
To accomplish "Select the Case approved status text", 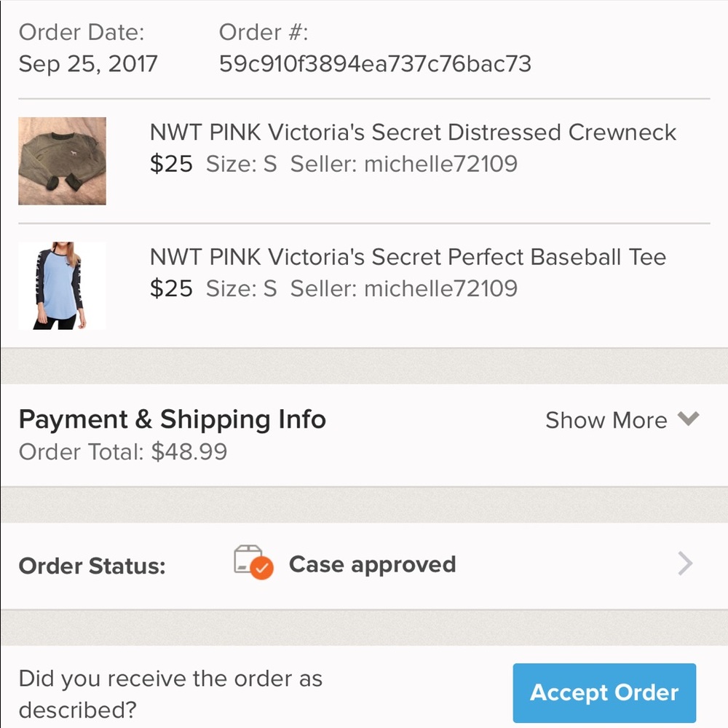I will [x=372, y=565].
